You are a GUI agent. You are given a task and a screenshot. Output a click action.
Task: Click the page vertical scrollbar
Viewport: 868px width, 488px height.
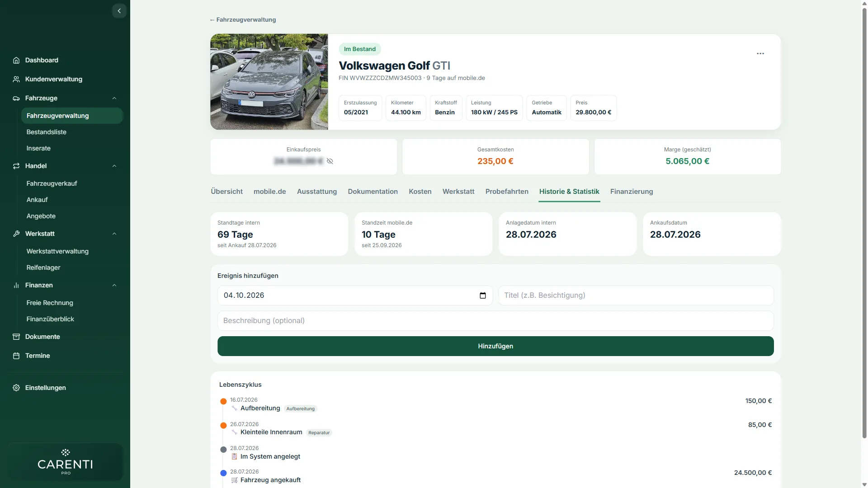pos(864,221)
